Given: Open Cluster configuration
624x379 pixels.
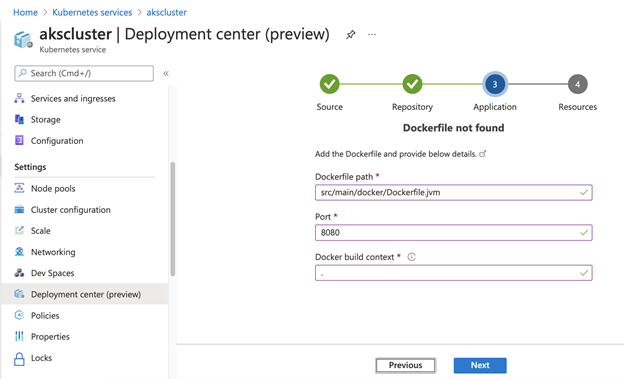Looking at the screenshot, I should click(x=70, y=209).
